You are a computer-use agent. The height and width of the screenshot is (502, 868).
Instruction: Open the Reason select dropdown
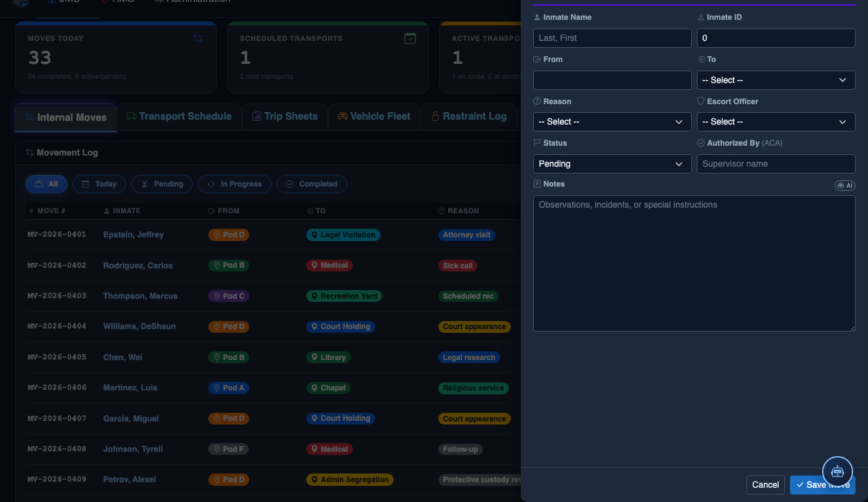(x=612, y=121)
